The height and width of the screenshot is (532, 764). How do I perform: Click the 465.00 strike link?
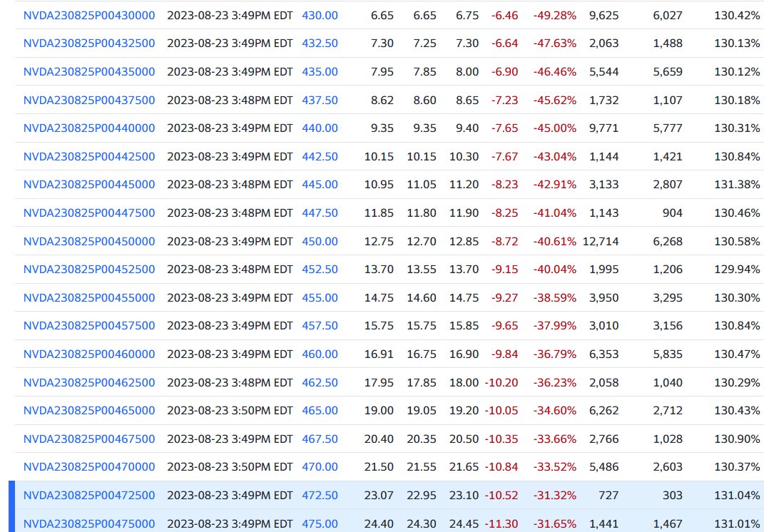point(320,410)
